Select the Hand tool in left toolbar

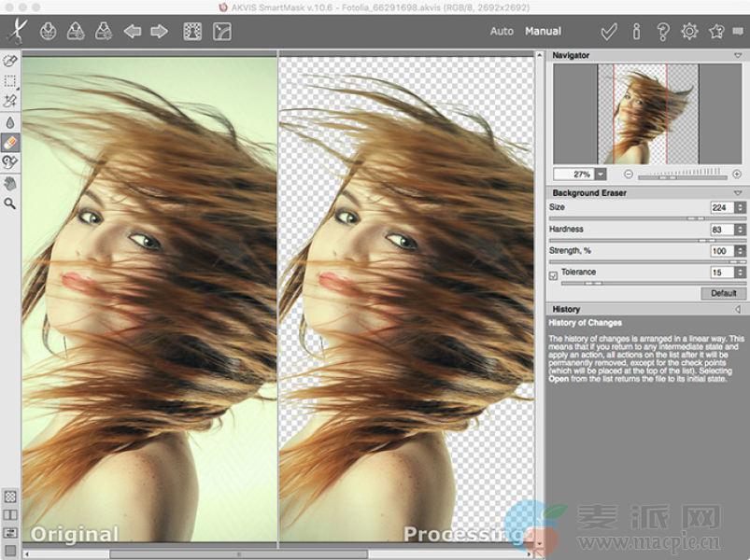point(10,182)
